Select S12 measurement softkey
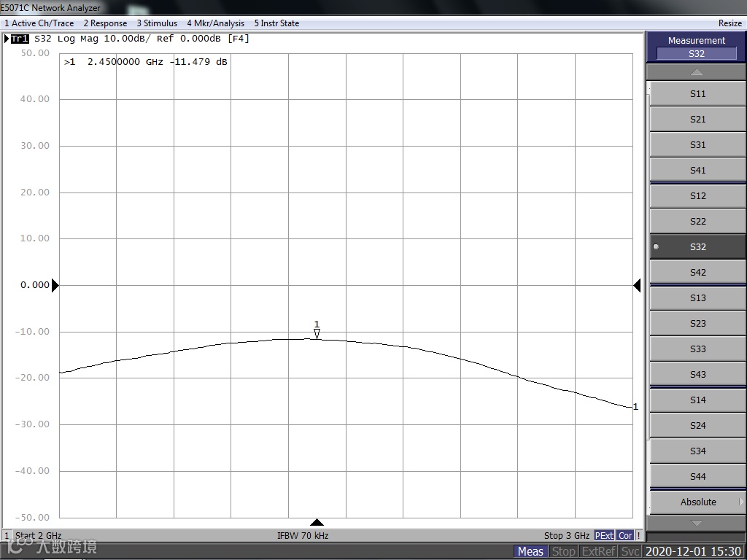 pos(697,196)
